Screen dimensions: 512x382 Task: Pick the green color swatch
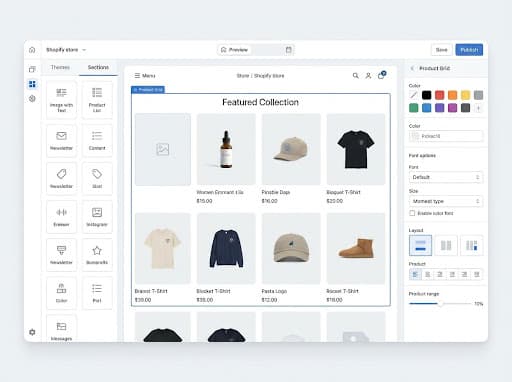coord(413,108)
